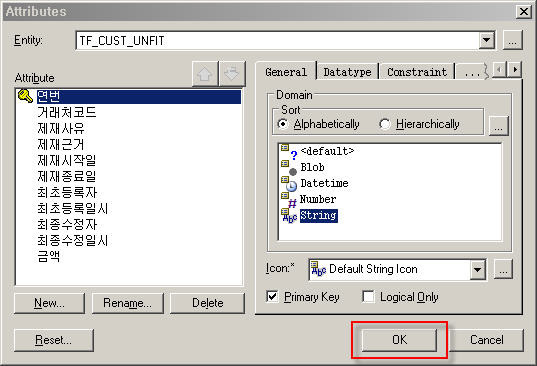
Task: Choose the Blob domain
Action: click(312, 167)
